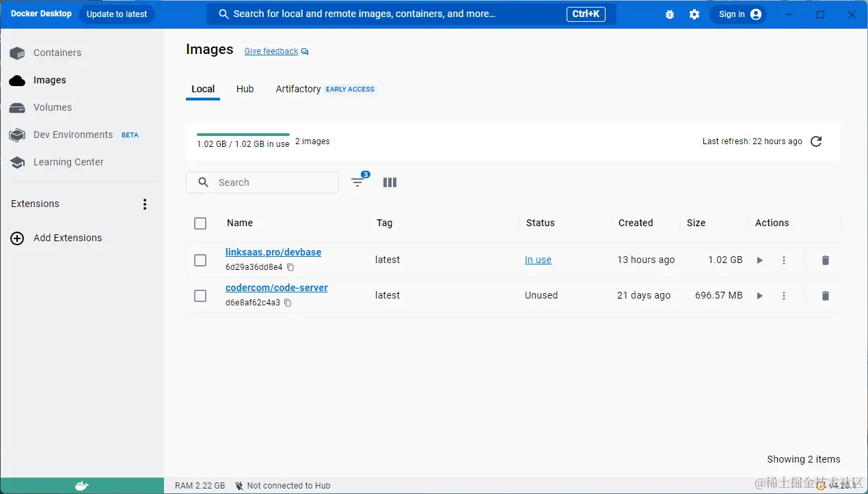This screenshot has width=868, height=494.
Task: Open the linksaas.pro/devbase image link
Action: coord(273,252)
